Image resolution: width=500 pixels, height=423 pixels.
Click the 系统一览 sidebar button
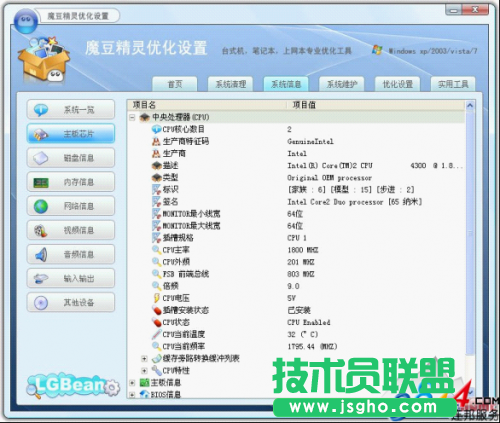pos(71,109)
